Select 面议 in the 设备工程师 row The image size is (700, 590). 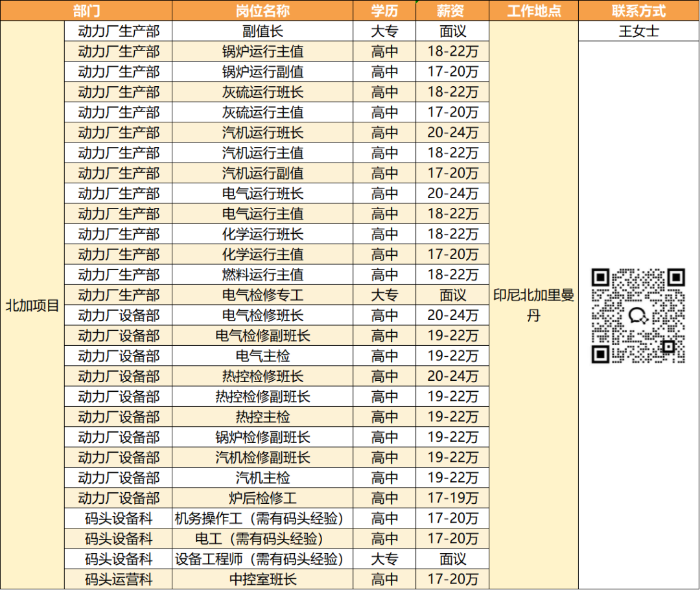(452, 559)
